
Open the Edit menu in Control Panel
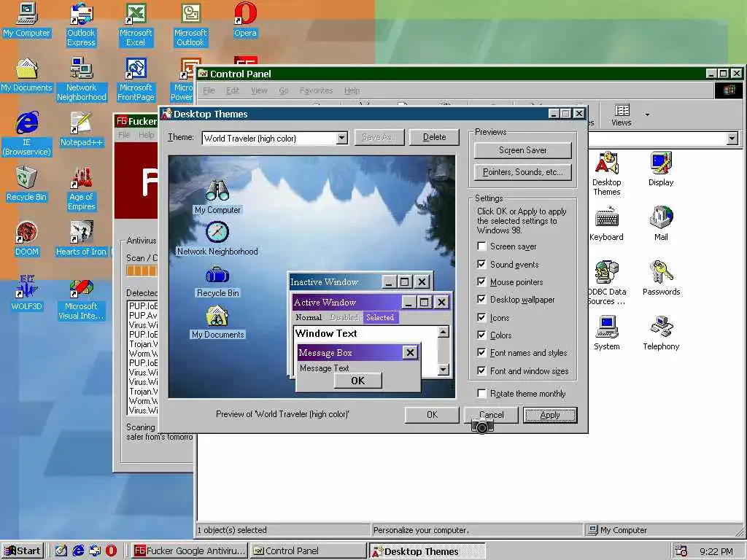(x=233, y=90)
